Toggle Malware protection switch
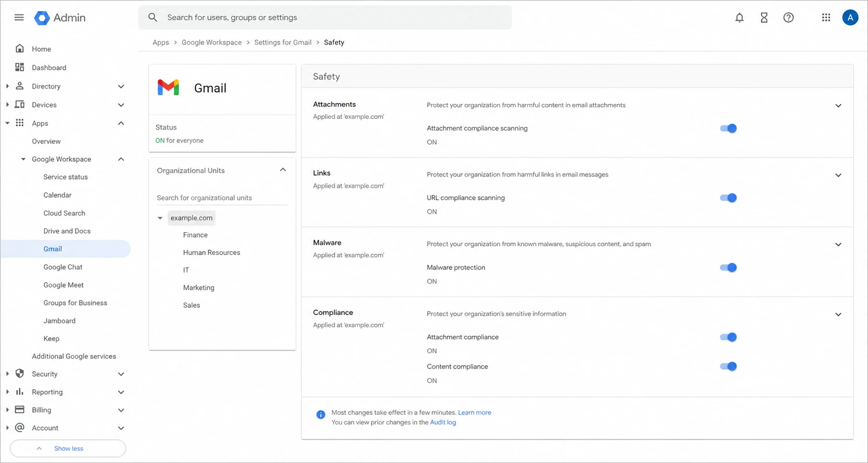The height and width of the screenshot is (463, 868). [728, 267]
